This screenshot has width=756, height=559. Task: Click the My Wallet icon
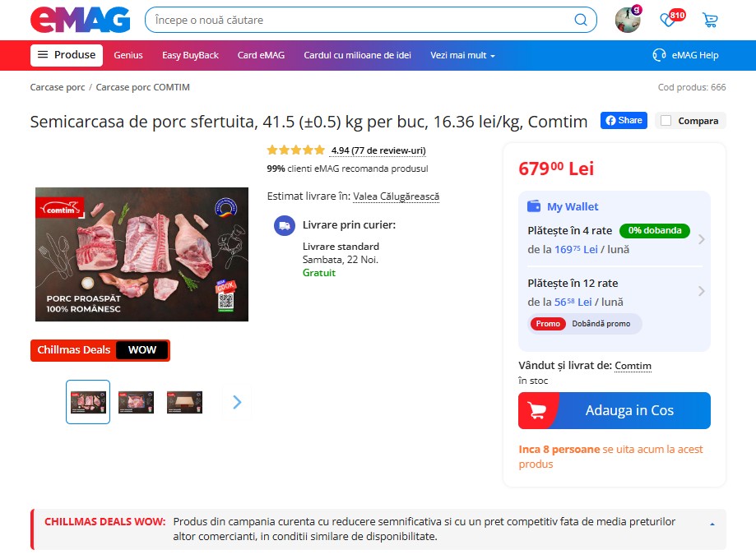tap(534, 206)
